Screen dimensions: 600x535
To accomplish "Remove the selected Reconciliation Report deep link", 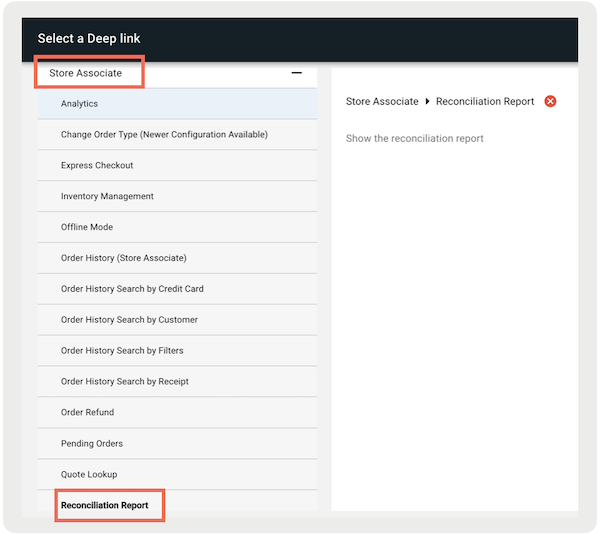I will point(550,101).
